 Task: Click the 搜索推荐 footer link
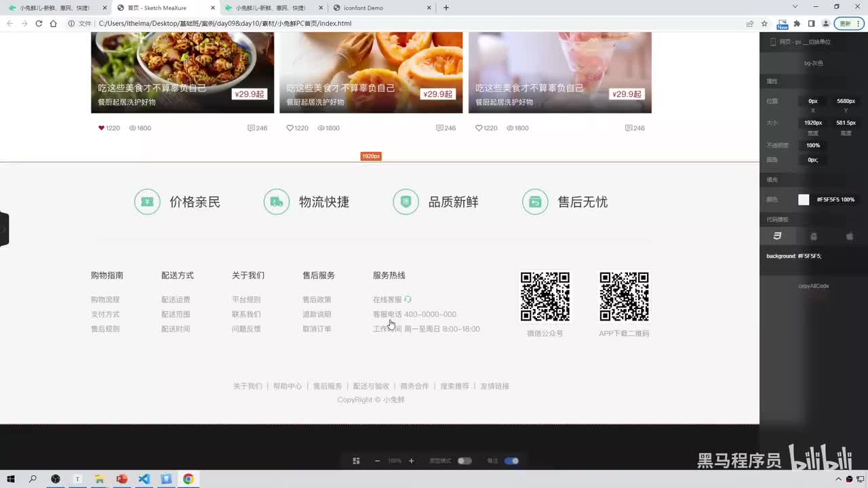click(454, 386)
